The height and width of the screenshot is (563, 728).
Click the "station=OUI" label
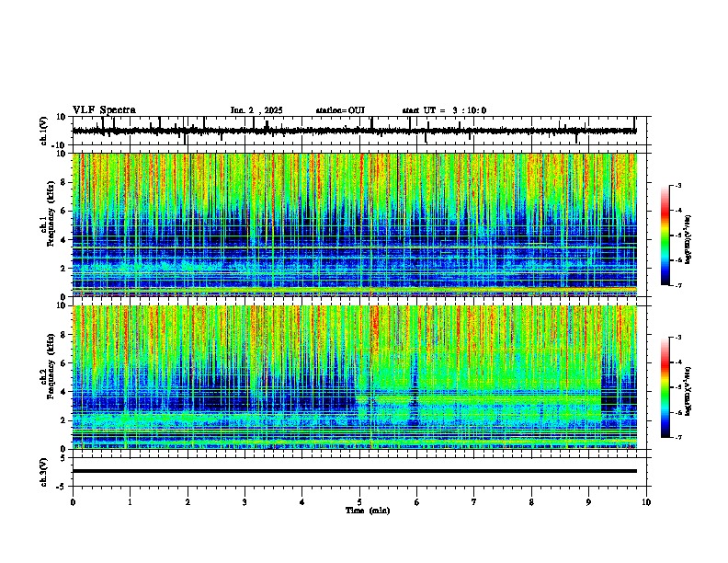coord(340,110)
